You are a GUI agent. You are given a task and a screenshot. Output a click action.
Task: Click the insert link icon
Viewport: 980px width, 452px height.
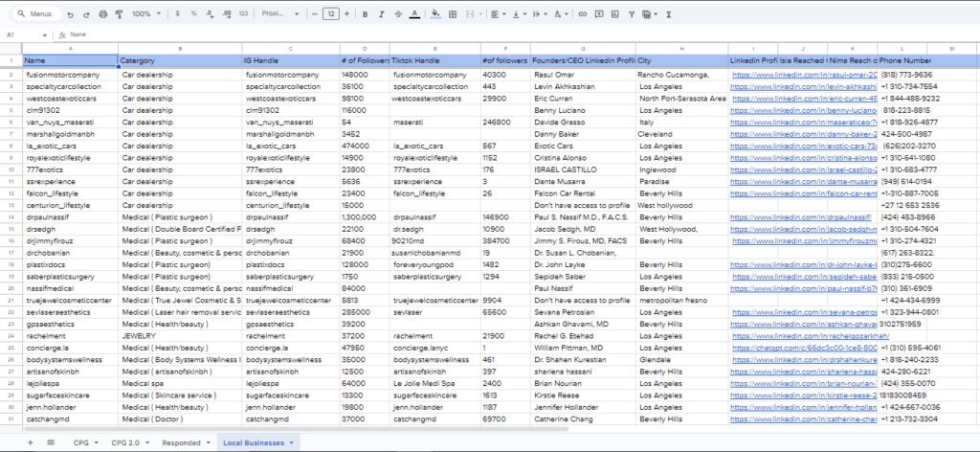pyautogui.click(x=583, y=13)
